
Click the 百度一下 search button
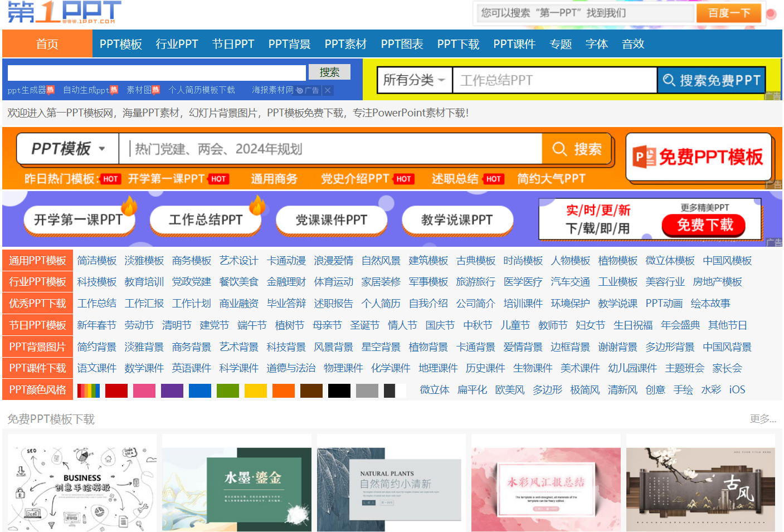(x=728, y=12)
